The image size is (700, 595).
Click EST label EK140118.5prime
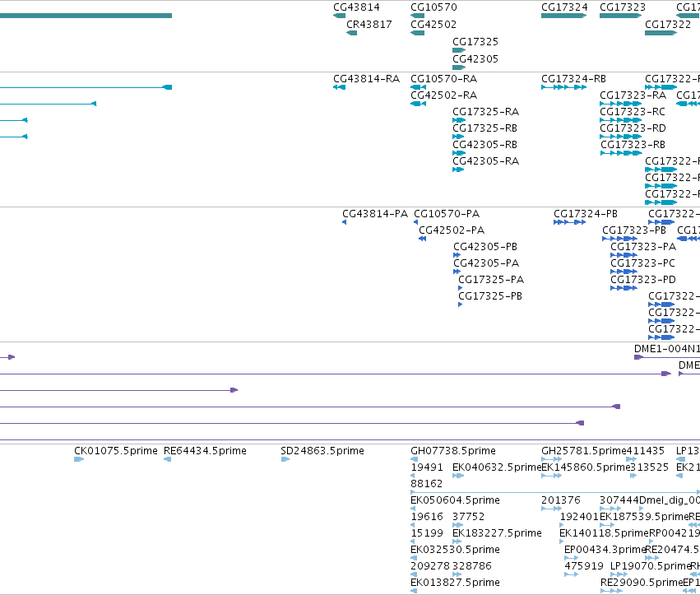click(x=604, y=534)
